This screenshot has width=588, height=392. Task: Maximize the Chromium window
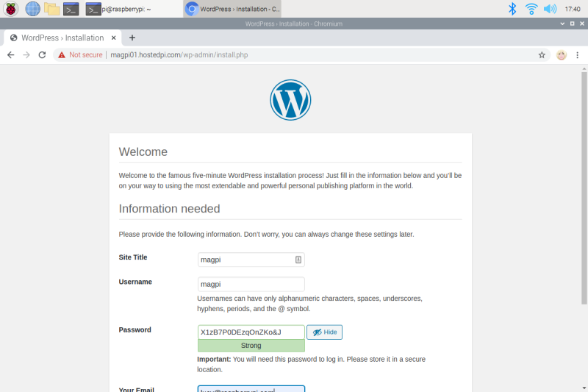(x=573, y=24)
